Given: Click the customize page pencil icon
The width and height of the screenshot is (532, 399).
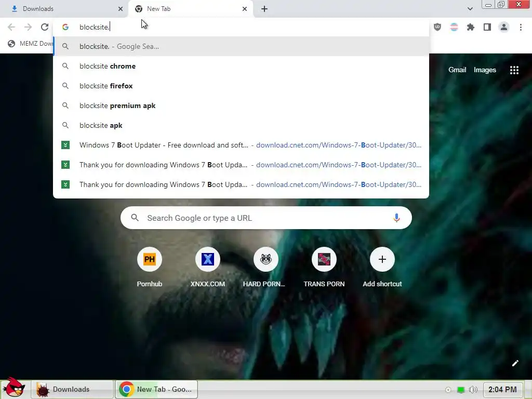Looking at the screenshot, I should (515, 363).
